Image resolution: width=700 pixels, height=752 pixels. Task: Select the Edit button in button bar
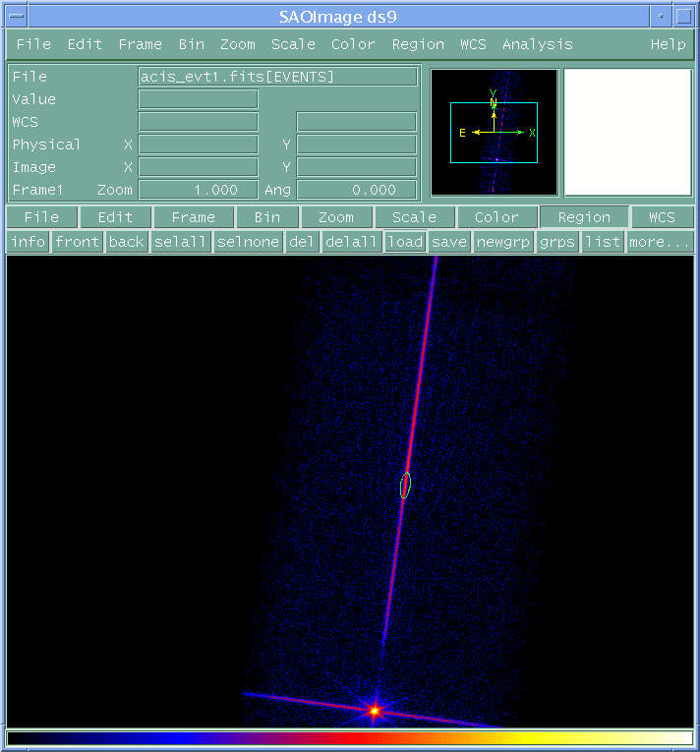(115, 217)
